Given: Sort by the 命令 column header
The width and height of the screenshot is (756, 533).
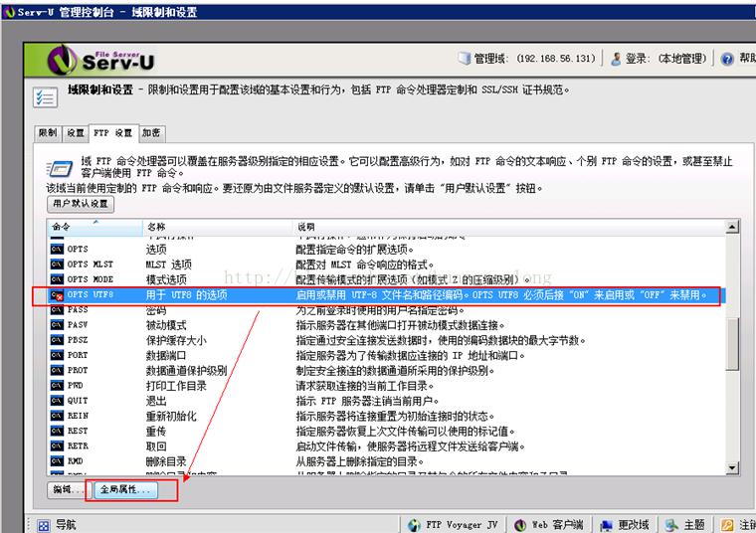Looking at the screenshot, I should [94, 227].
